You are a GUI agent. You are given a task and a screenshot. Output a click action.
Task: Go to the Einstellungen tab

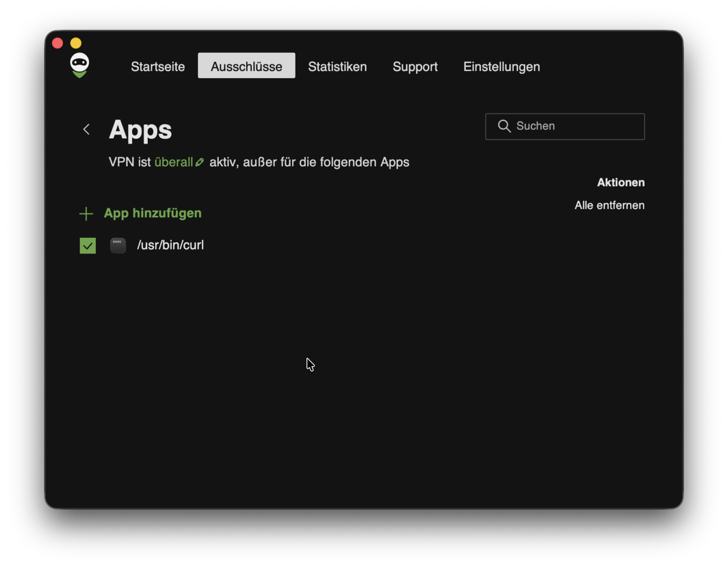501,67
